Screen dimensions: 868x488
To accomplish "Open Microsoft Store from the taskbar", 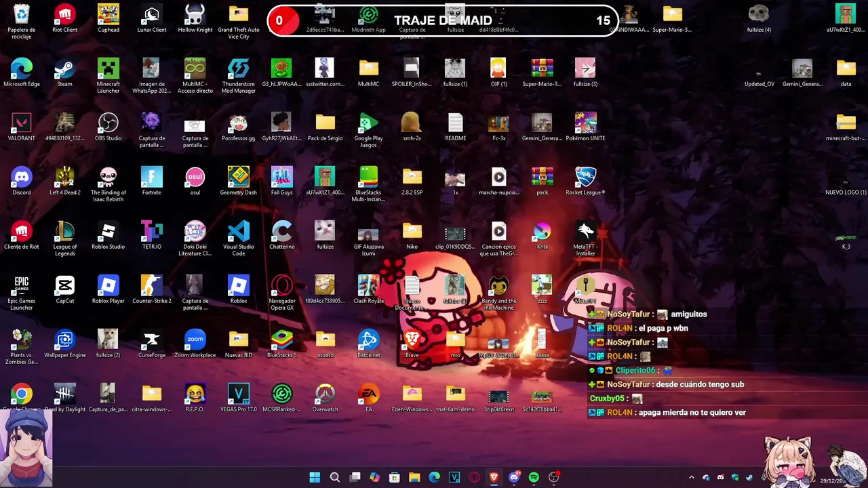I will pyautogui.click(x=395, y=477).
